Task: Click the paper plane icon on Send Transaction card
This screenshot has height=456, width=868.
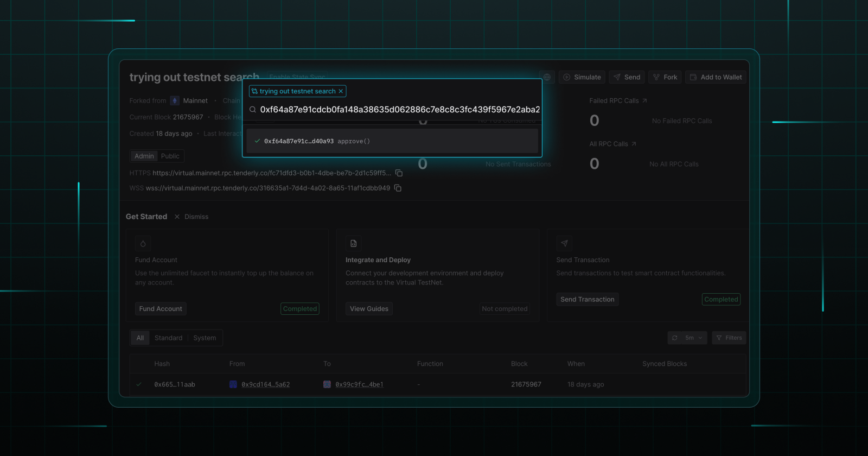Action: pyautogui.click(x=564, y=243)
